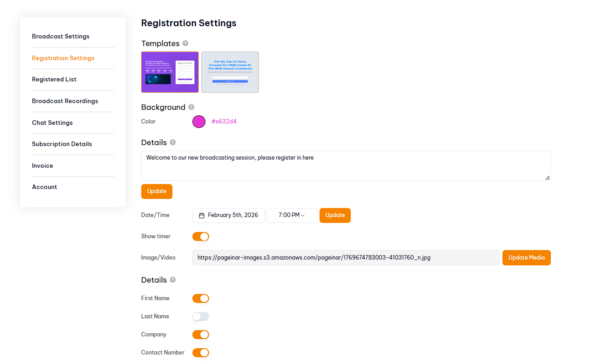This screenshot has width=616, height=364.
Task: Open the magenta background color swatch
Action: point(199,122)
